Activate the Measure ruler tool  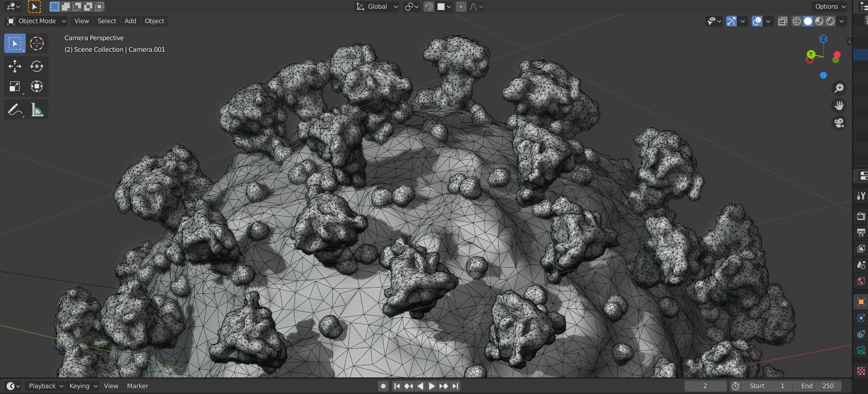pos(37,110)
